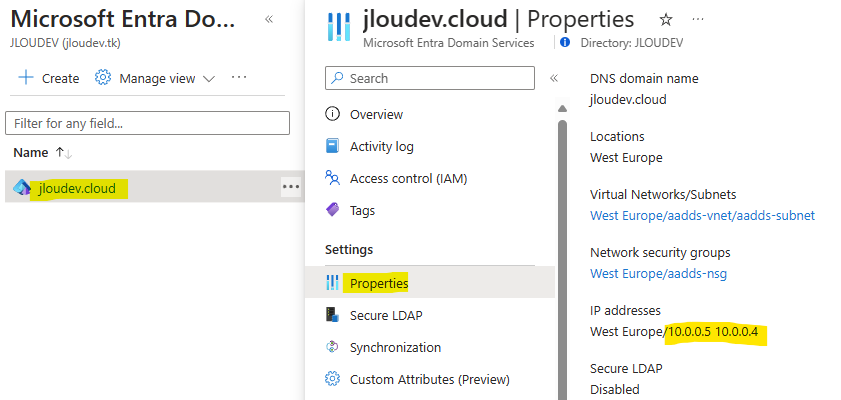Image resolution: width=841 pixels, height=400 pixels.
Task: Open the more options ellipsis beside Manage view
Action: (x=239, y=77)
